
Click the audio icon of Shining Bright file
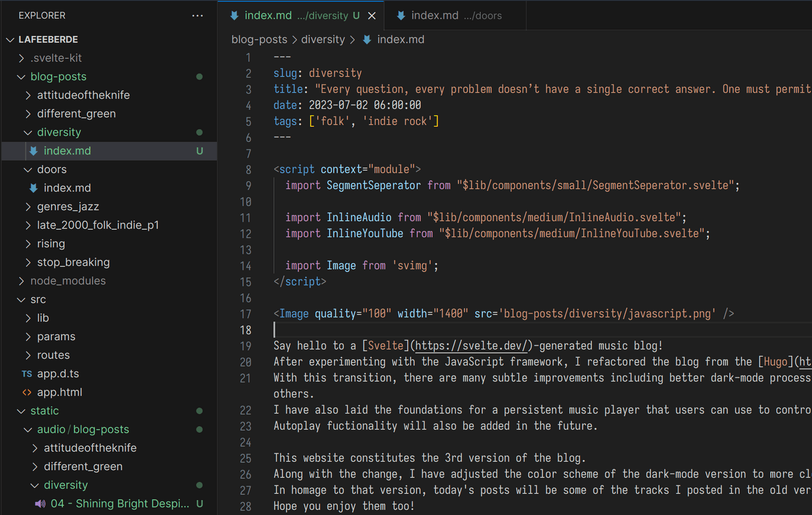[40, 504]
